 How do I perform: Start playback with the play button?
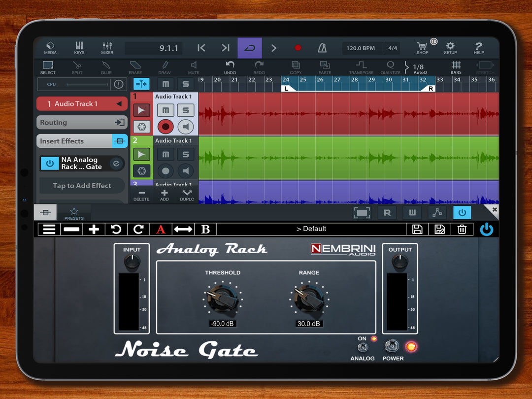tap(274, 48)
